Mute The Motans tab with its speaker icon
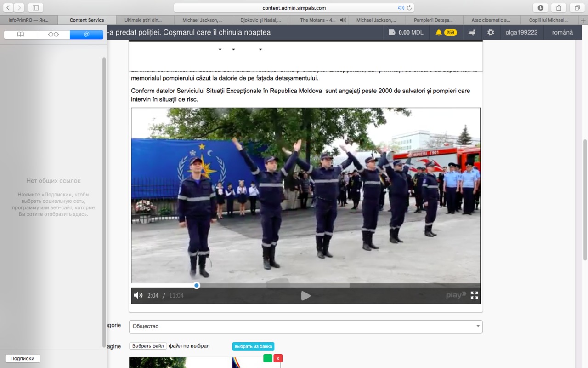 (x=343, y=20)
